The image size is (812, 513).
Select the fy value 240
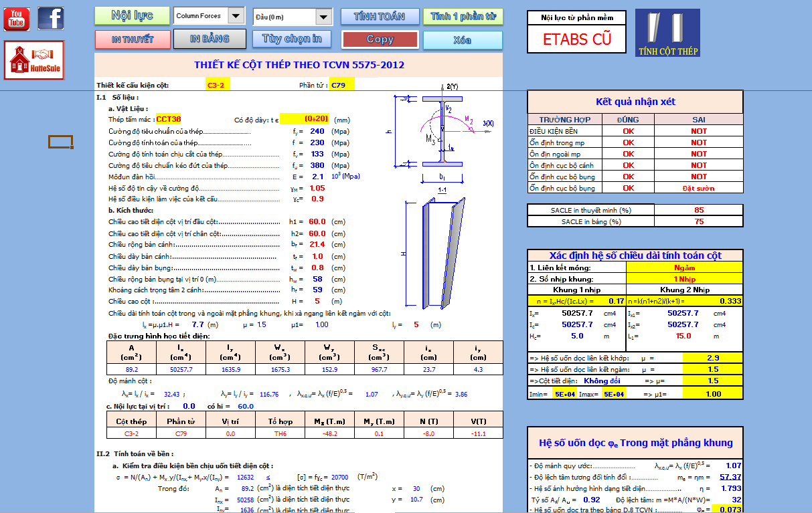[x=317, y=131]
